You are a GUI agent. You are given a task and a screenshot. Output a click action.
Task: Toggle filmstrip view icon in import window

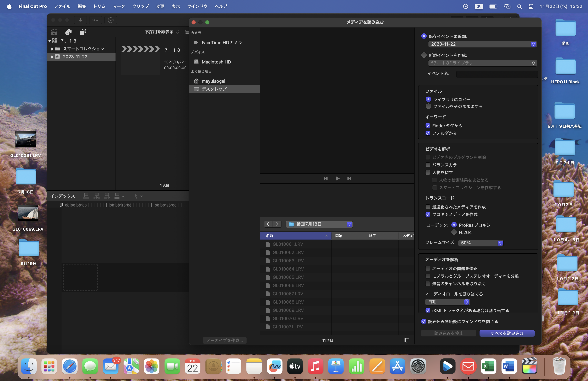click(407, 340)
